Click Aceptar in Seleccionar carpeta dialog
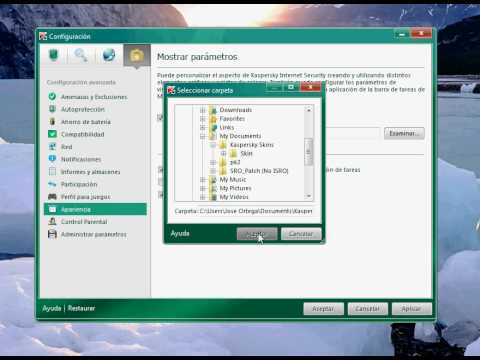Viewport: 480px width, 360px height. pos(257,234)
